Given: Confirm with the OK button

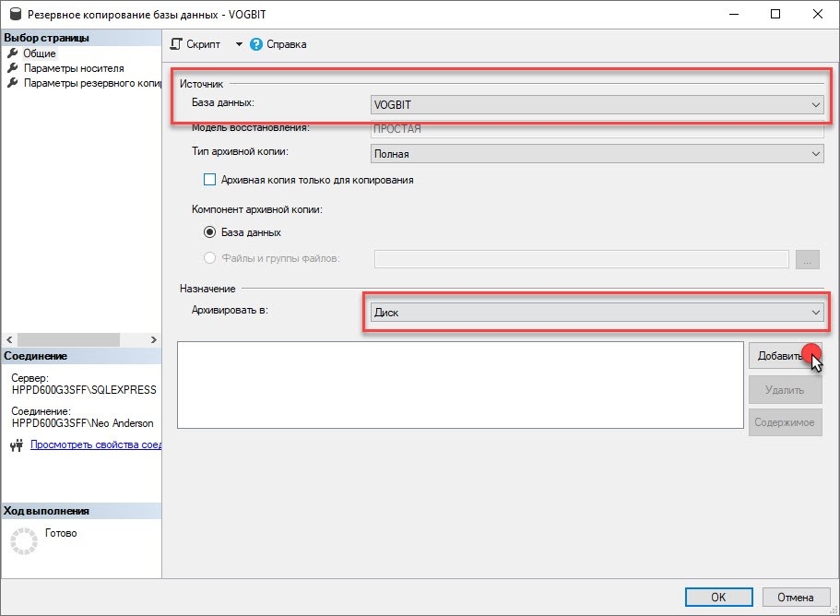Looking at the screenshot, I should [x=718, y=597].
